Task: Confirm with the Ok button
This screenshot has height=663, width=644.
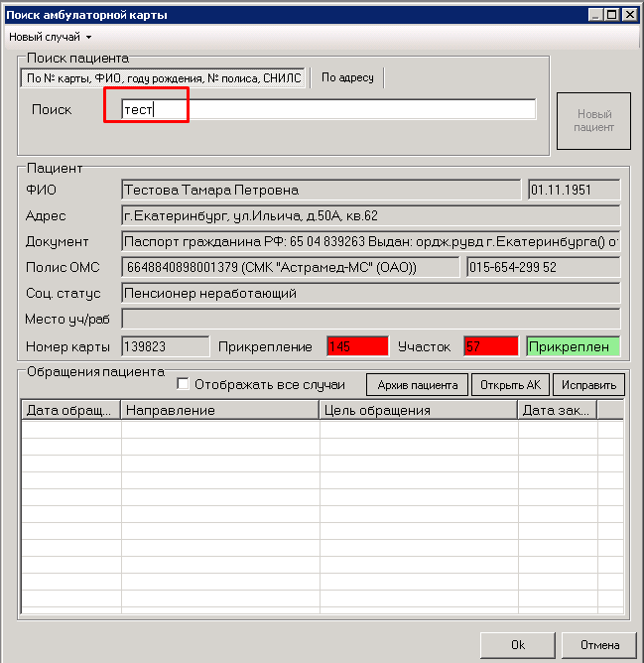Action: [517, 644]
